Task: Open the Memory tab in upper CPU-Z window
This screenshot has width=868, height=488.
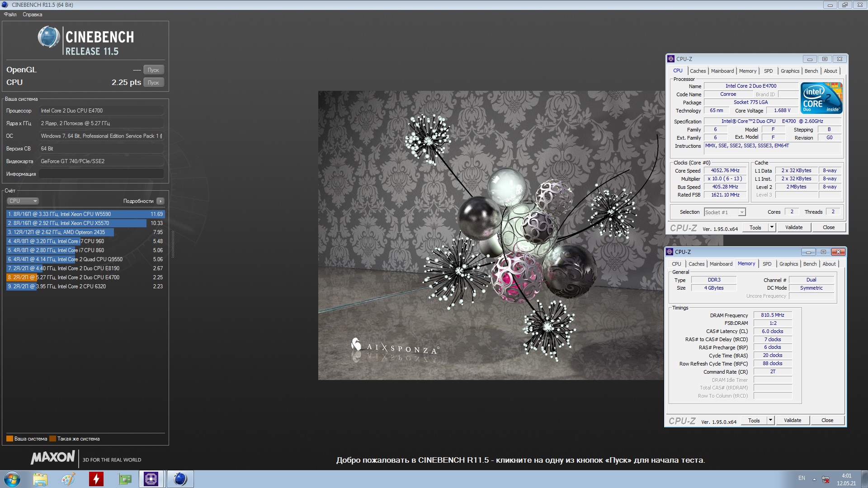Action: click(x=748, y=71)
